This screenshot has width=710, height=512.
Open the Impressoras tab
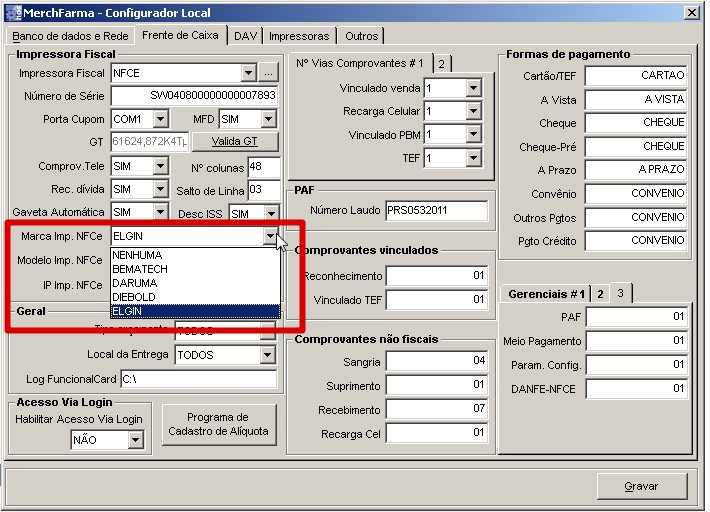[298, 36]
